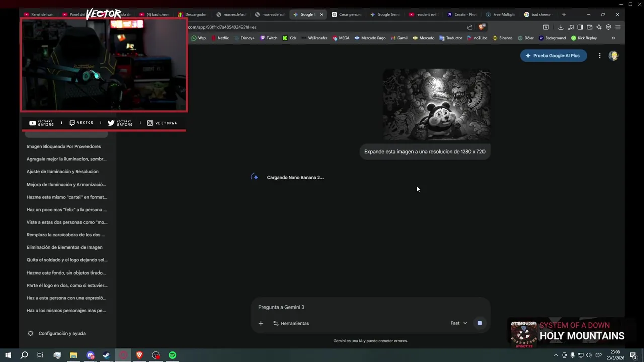Open the Wsp WhatsApp bookmark
The image size is (644, 362).
coord(198,38)
